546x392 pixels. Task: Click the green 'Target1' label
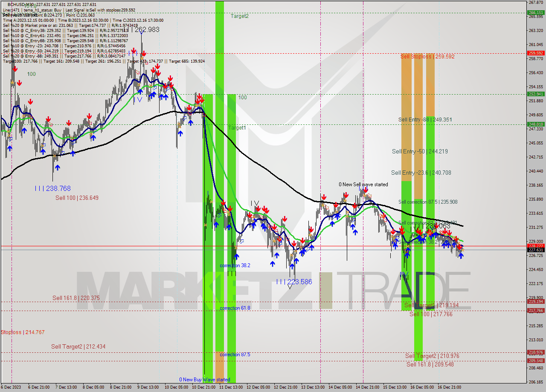[x=237, y=128]
